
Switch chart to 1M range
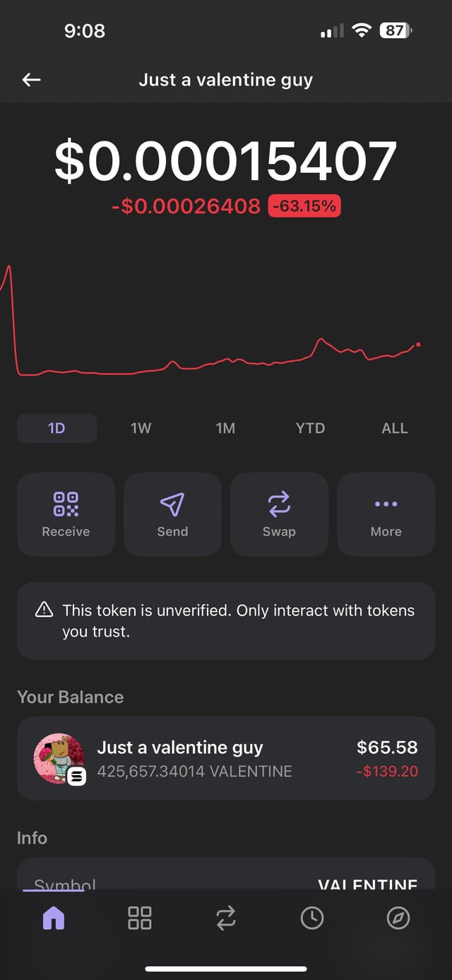click(225, 428)
